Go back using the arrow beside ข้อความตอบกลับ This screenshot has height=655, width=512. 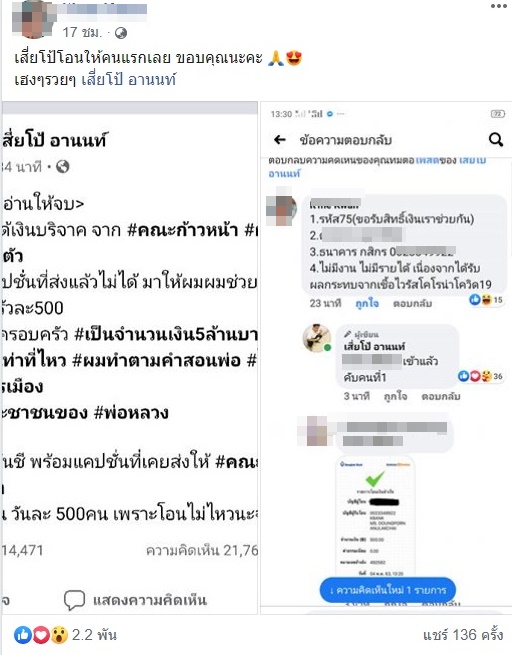click(x=280, y=140)
